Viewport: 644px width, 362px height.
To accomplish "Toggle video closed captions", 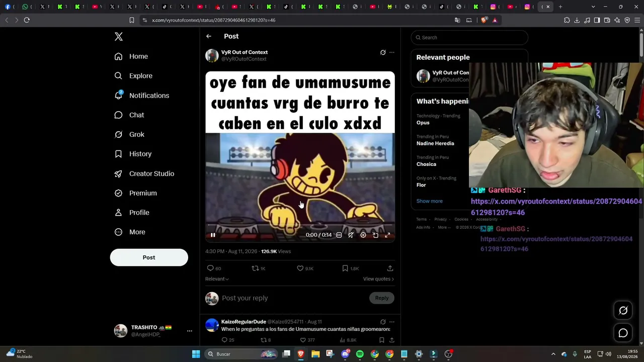I will point(339,235).
